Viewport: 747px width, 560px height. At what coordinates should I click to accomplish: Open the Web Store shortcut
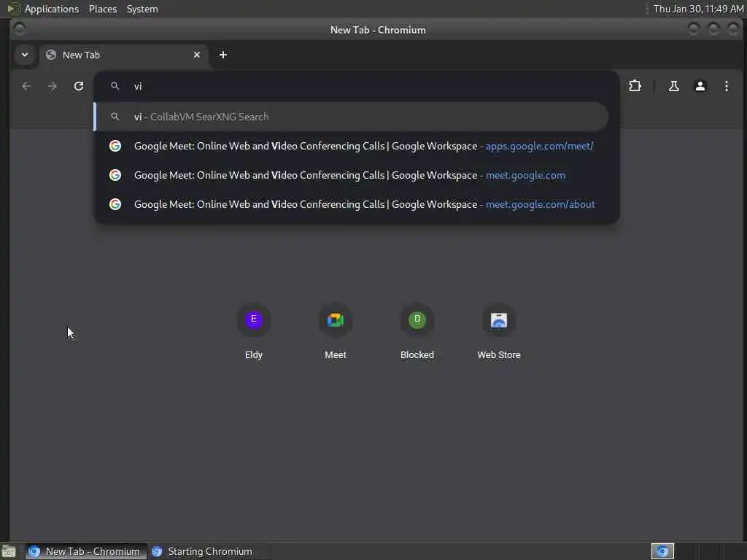[499, 332]
